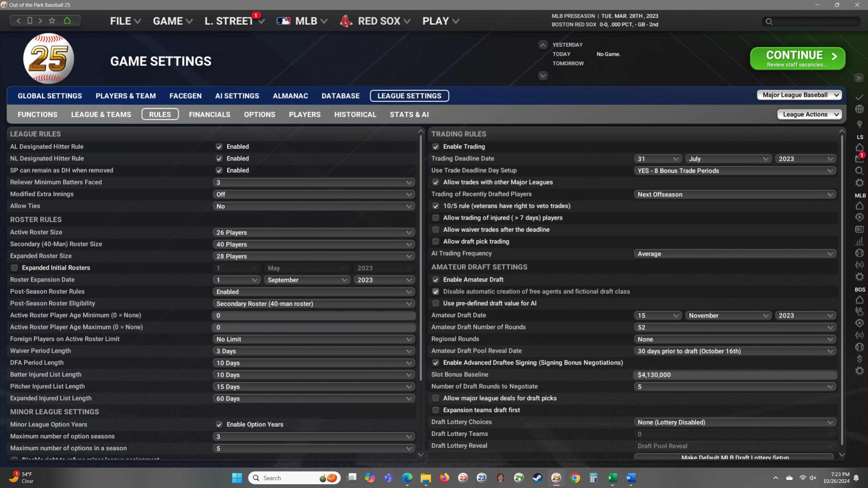Open the MLB bar chart statistics icon
The image size is (868, 488).
(x=859, y=241)
